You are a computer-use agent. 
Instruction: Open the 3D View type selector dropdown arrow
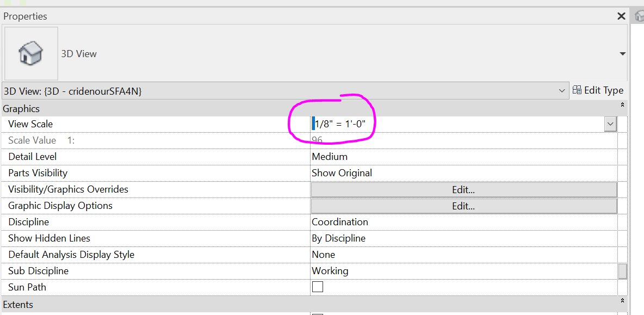622,54
